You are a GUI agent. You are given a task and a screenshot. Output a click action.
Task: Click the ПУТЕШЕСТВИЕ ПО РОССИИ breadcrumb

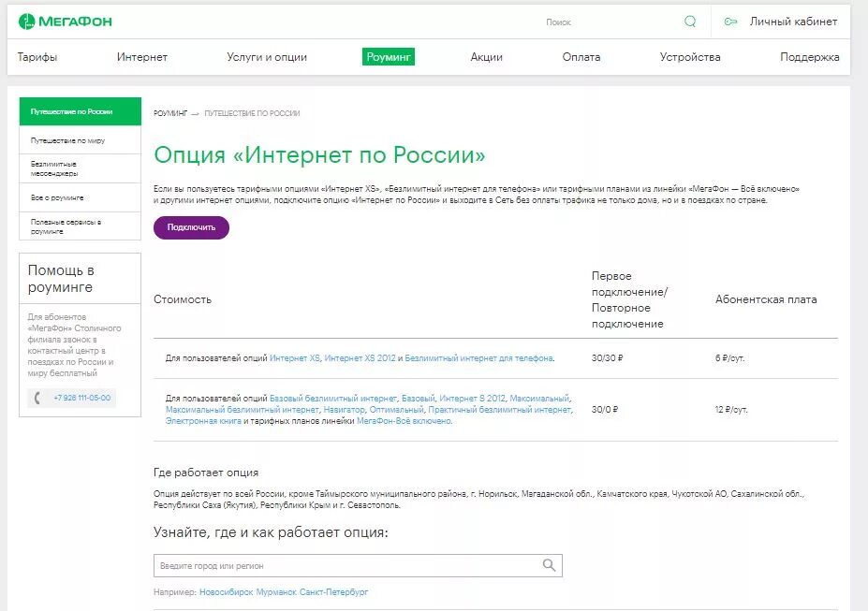pyautogui.click(x=252, y=113)
